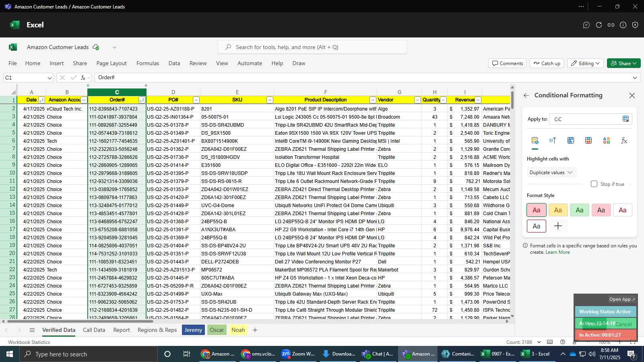Image resolution: width=644 pixels, height=362 pixels.
Task: Go back in Conditional Formatting pane
Action: (526, 95)
